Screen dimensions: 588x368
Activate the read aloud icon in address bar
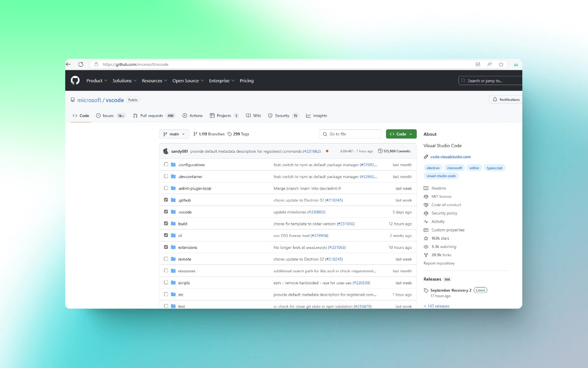tap(490, 64)
